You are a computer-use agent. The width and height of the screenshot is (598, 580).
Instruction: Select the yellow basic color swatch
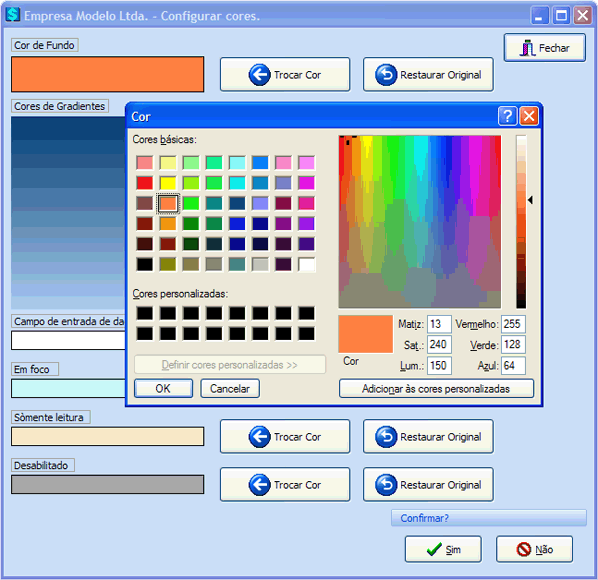168,183
